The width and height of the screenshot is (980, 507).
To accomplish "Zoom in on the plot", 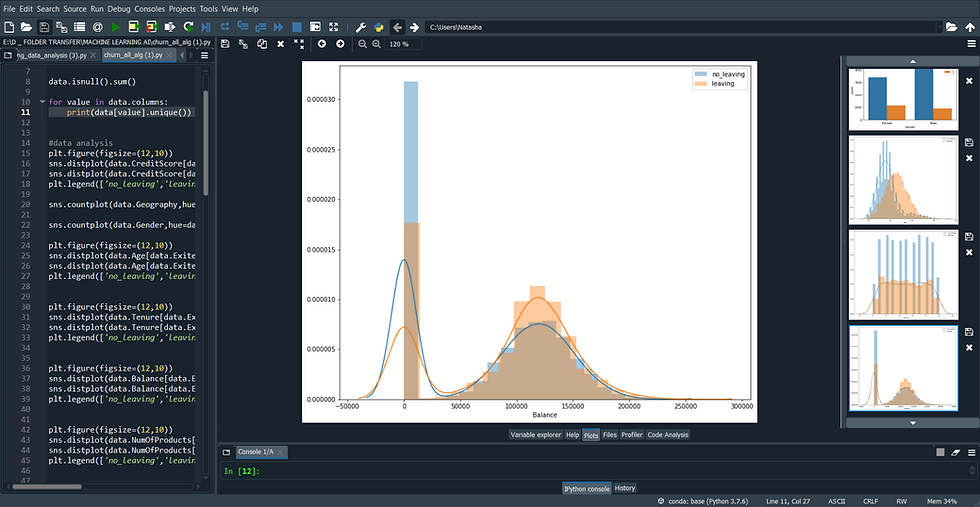I will click(x=376, y=44).
